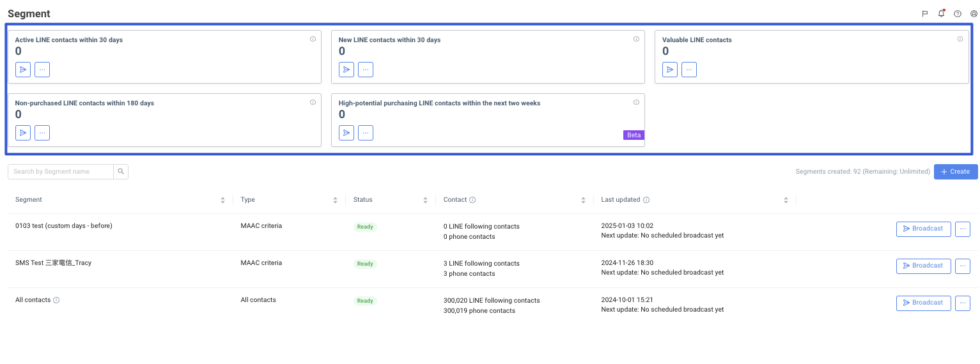Open the help question mark icon
Screen dimensions: 980x364
[958, 13]
